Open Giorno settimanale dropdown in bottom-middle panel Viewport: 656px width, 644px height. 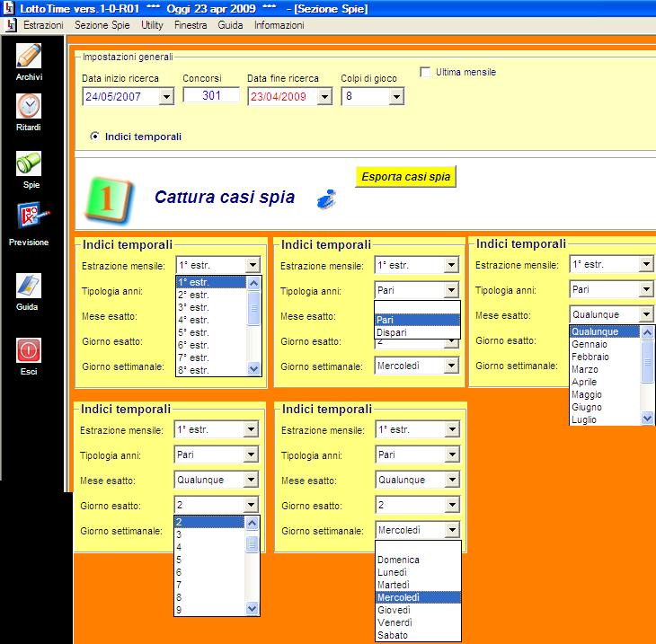452,530
